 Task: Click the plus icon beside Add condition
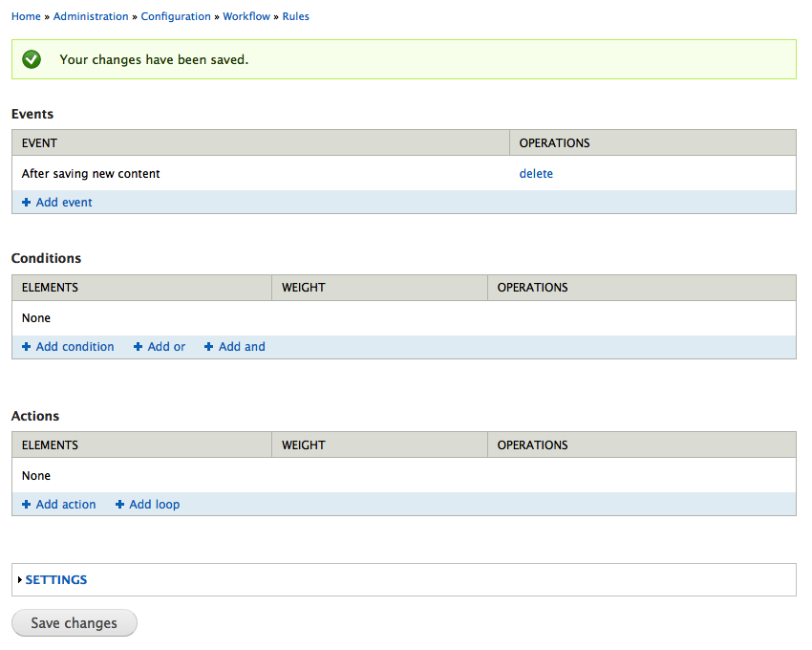click(27, 347)
